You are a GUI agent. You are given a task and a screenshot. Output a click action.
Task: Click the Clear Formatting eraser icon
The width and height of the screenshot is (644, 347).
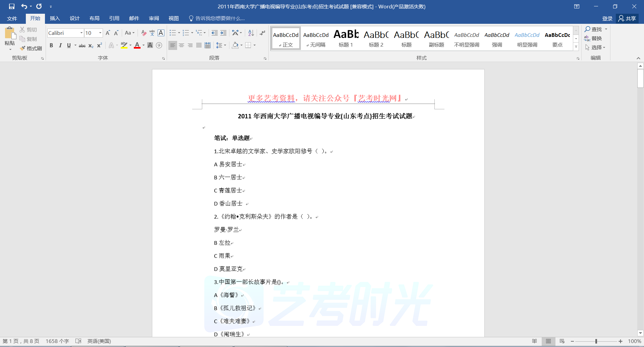[144, 33]
